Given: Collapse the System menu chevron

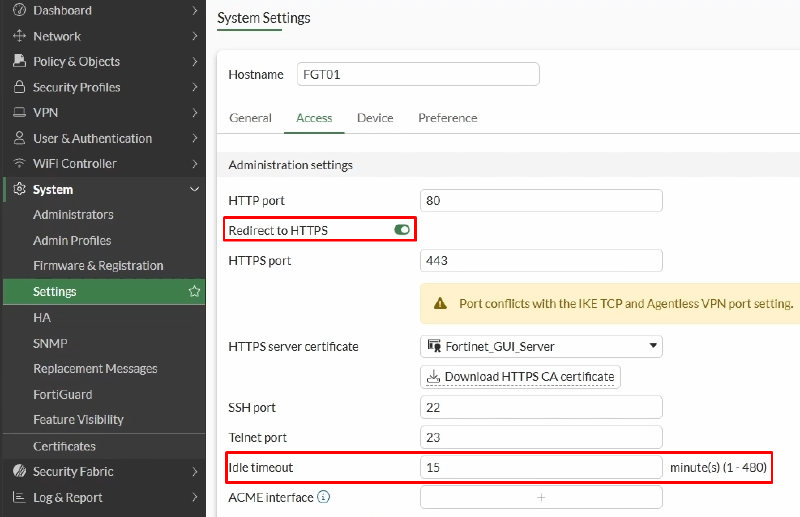Looking at the screenshot, I should (194, 189).
